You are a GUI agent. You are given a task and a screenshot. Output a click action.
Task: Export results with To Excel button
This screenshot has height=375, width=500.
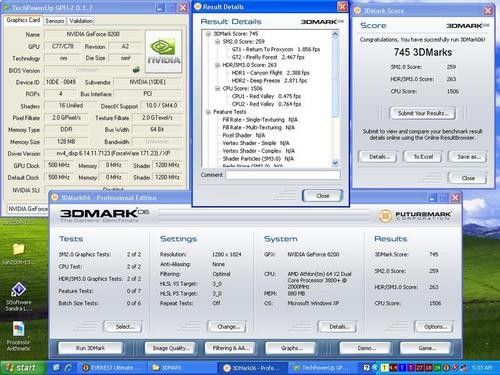[423, 157]
